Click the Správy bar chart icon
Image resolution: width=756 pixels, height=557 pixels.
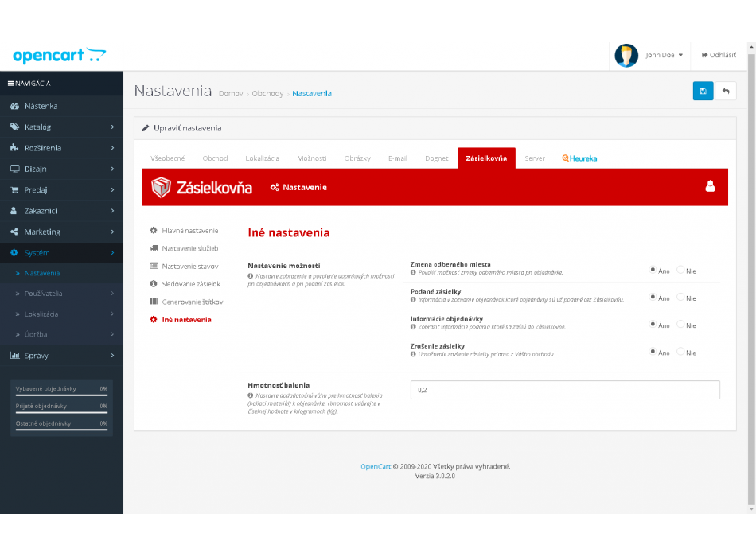[15, 356]
